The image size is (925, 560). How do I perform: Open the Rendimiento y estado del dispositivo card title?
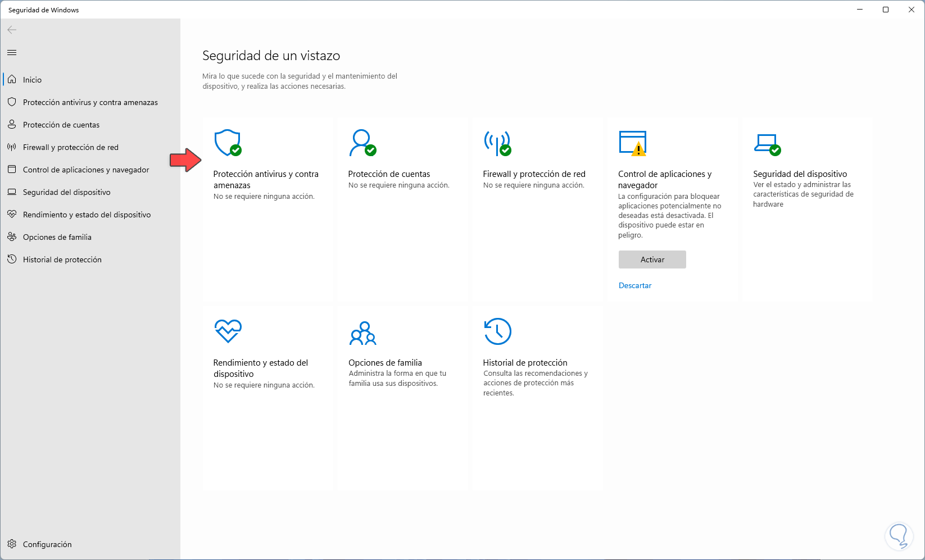(x=261, y=368)
